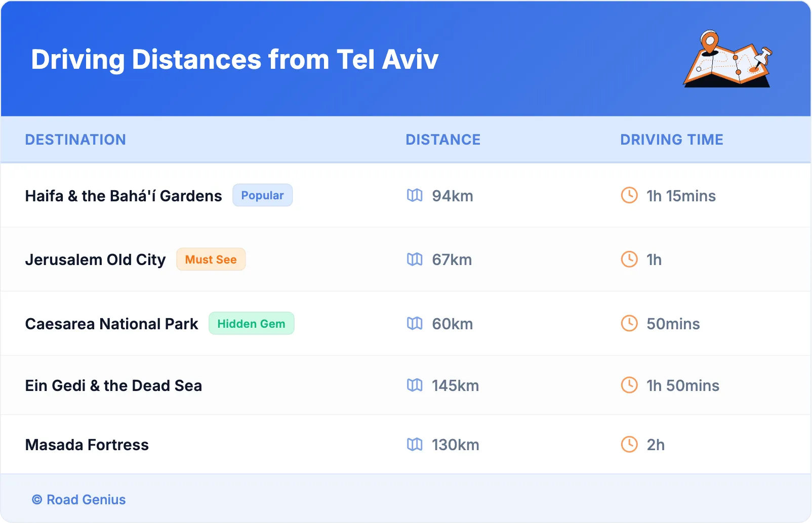The width and height of the screenshot is (812, 523).
Task: Click the Hidden Gem badge
Action: pos(251,323)
